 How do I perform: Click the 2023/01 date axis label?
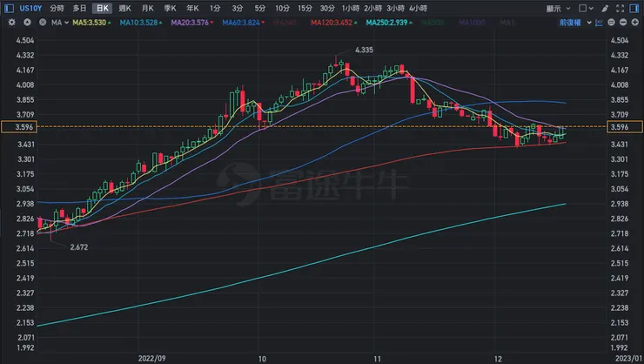(629, 359)
